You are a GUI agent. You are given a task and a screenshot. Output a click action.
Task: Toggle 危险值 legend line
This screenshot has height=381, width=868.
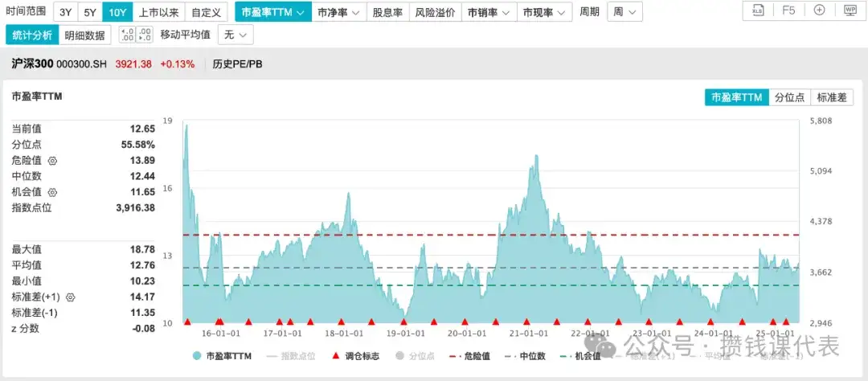469,356
